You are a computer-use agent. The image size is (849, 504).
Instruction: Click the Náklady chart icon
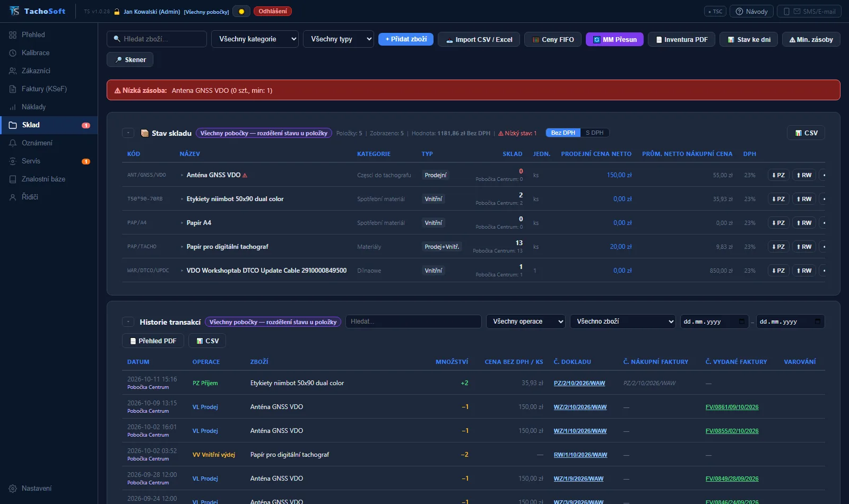13,107
